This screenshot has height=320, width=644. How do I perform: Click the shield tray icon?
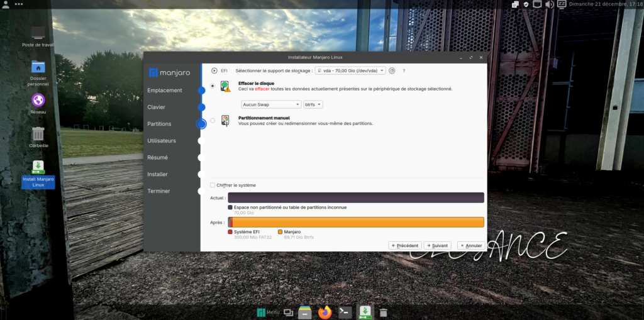(x=526, y=4)
